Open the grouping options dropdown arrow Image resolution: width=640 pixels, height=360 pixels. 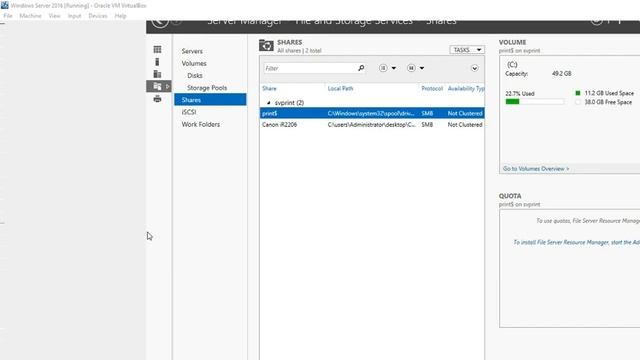click(422, 68)
